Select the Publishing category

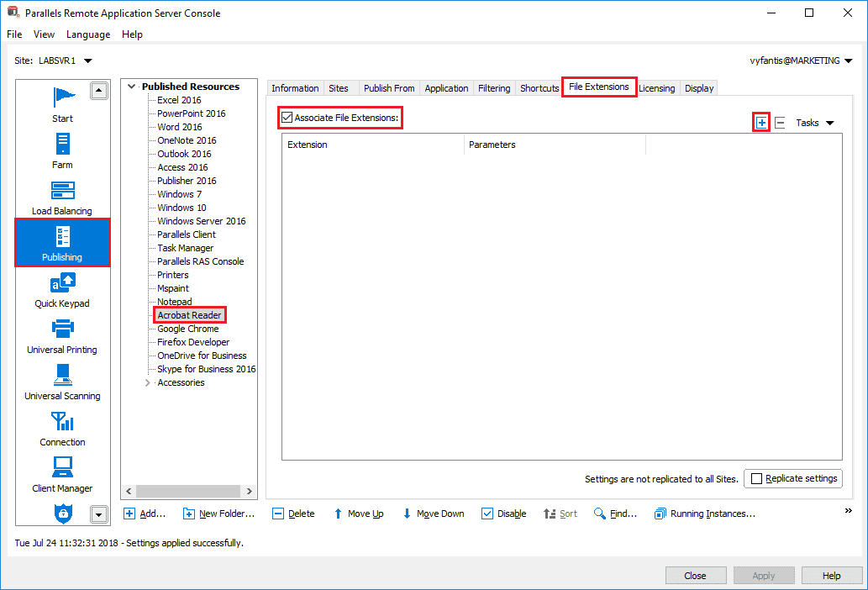62,243
